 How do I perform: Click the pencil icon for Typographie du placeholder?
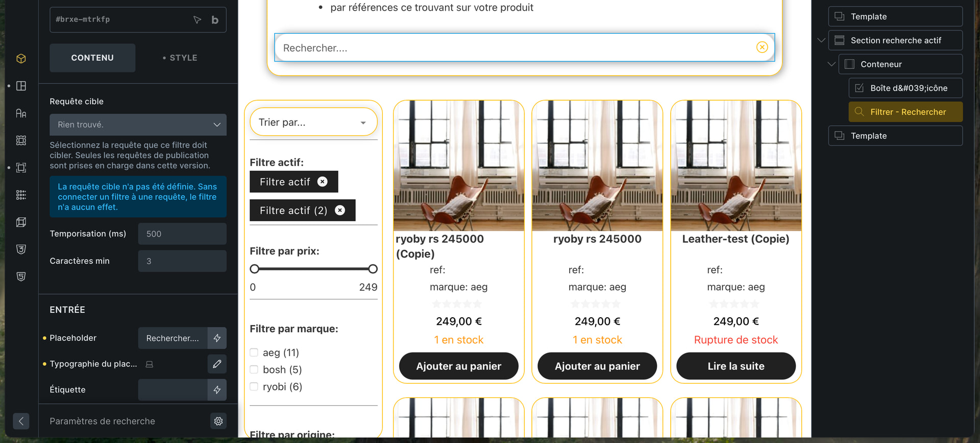217,364
